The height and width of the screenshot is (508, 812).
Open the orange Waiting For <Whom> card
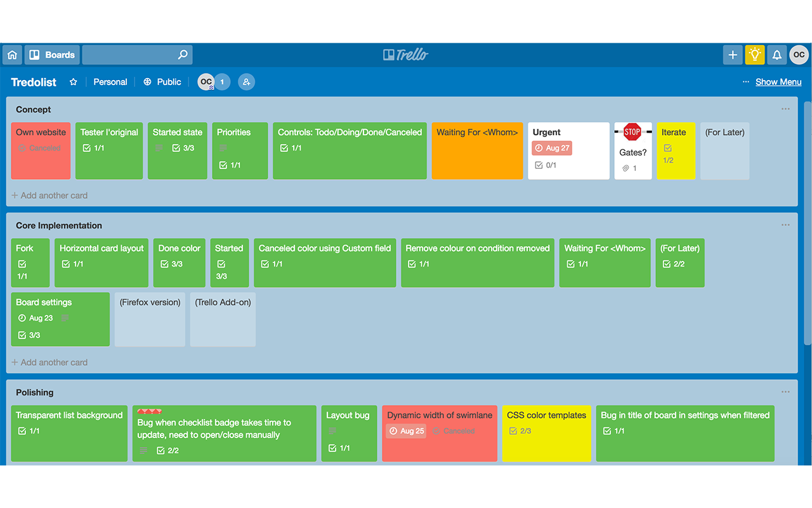(x=478, y=150)
